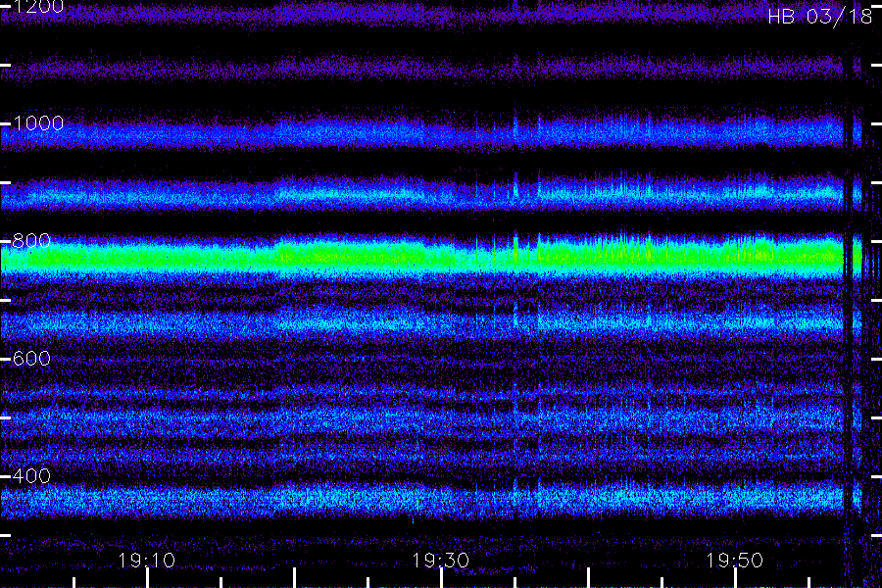Click the 800 frequency axis label
The width and height of the screenshot is (882, 588).
click(x=31, y=241)
